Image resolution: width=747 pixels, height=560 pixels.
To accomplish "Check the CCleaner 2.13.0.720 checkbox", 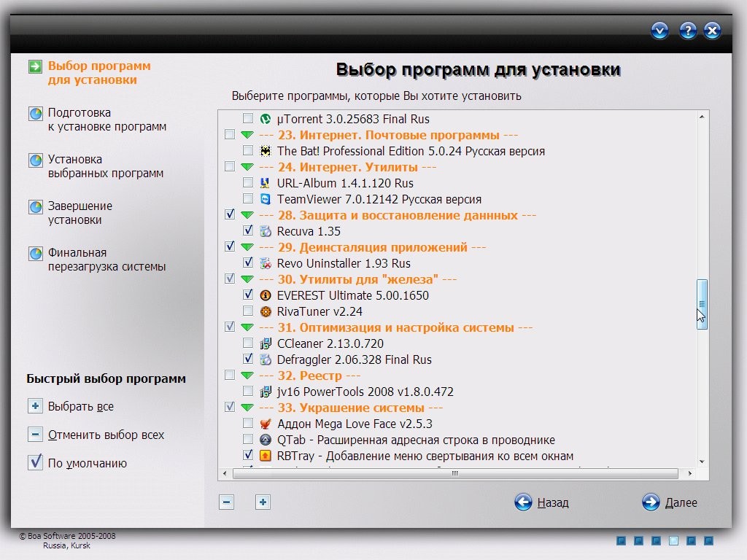I will point(248,343).
